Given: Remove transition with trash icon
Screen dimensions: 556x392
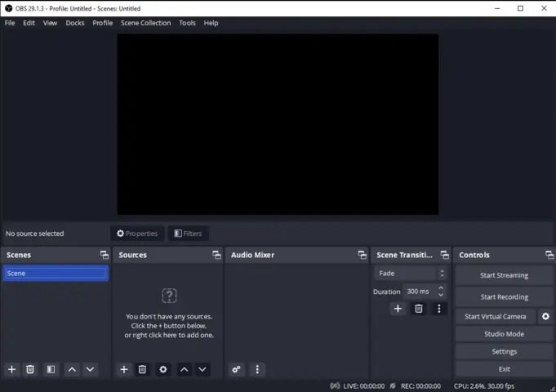Looking at the screenshot, I should coord(419,309).
